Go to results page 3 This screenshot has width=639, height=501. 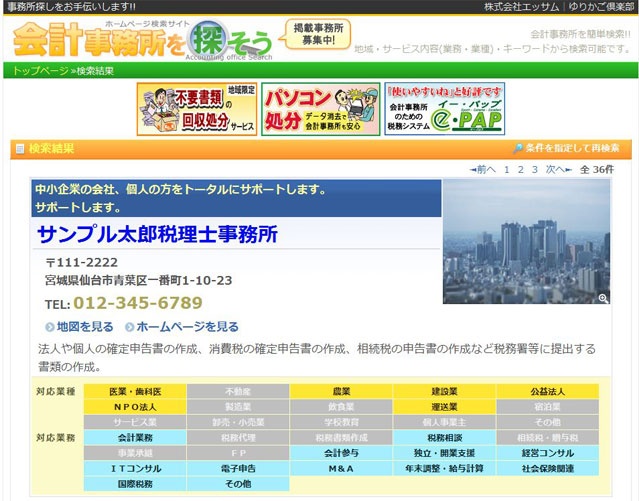point(535,170)
